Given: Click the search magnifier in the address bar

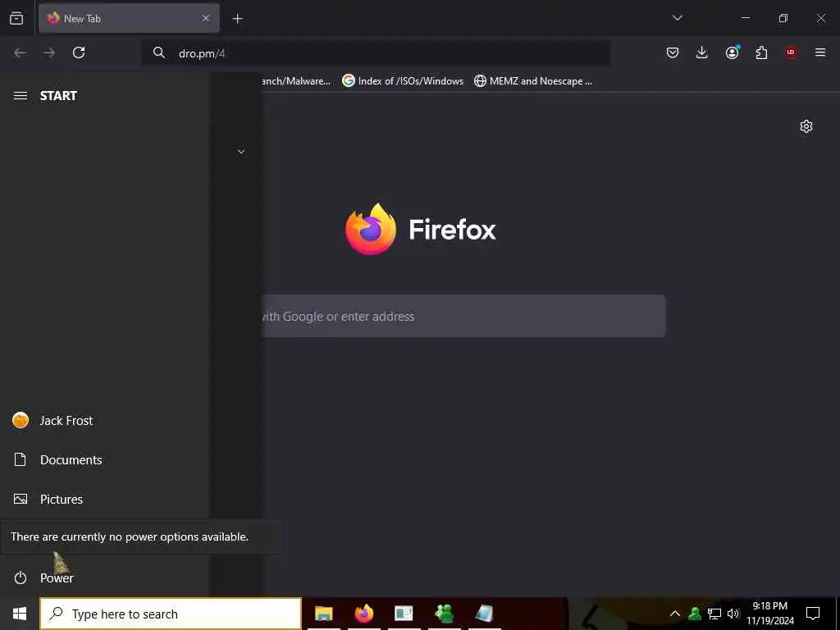Looking at the screenshot, I should pos(158,52).
